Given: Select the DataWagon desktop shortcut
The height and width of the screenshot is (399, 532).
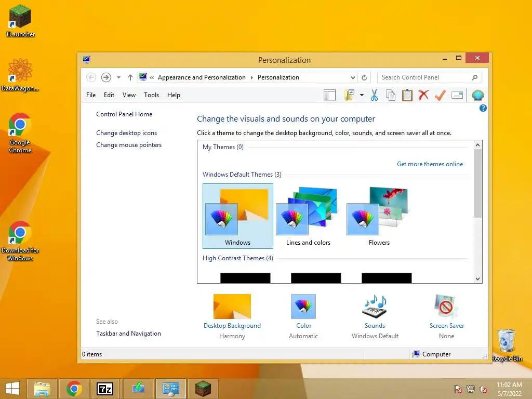Looking at the screenshot, I should coord(20,75).
